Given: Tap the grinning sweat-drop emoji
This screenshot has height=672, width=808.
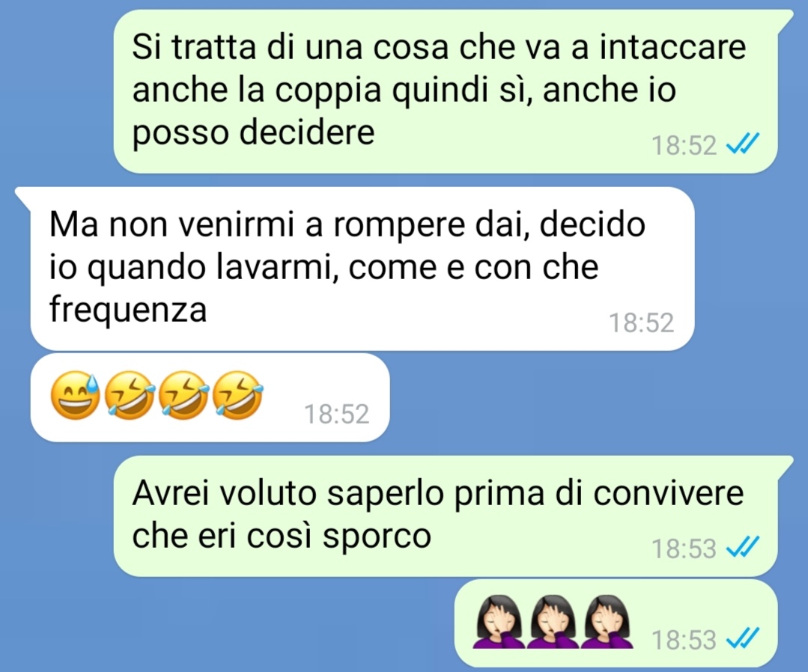Looking at the screenshot, I should point(76,396).
